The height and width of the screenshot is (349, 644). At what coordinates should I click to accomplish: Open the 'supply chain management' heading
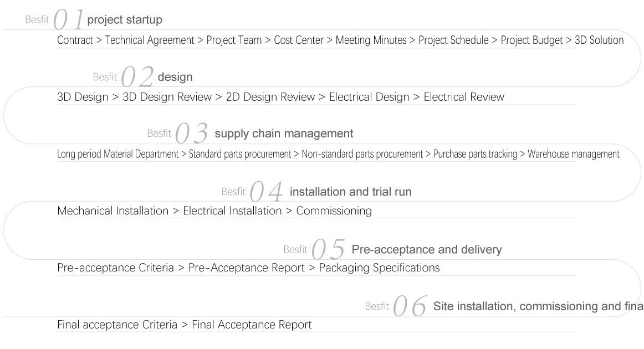tap(283, 134)
